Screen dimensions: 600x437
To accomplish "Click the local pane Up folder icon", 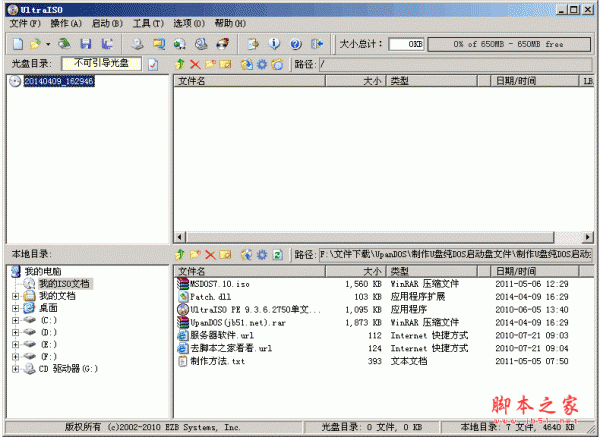I will [179, 254].
